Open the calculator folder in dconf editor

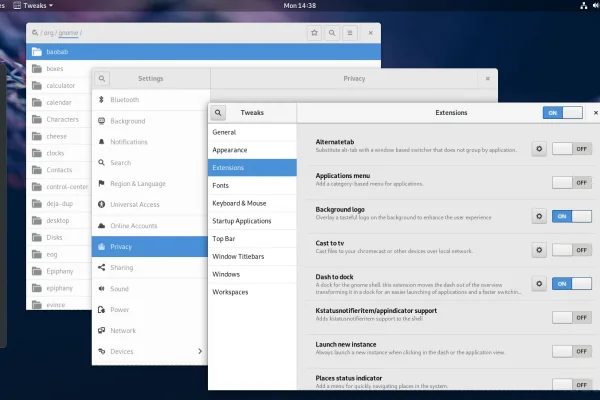[x=60, y=85]
